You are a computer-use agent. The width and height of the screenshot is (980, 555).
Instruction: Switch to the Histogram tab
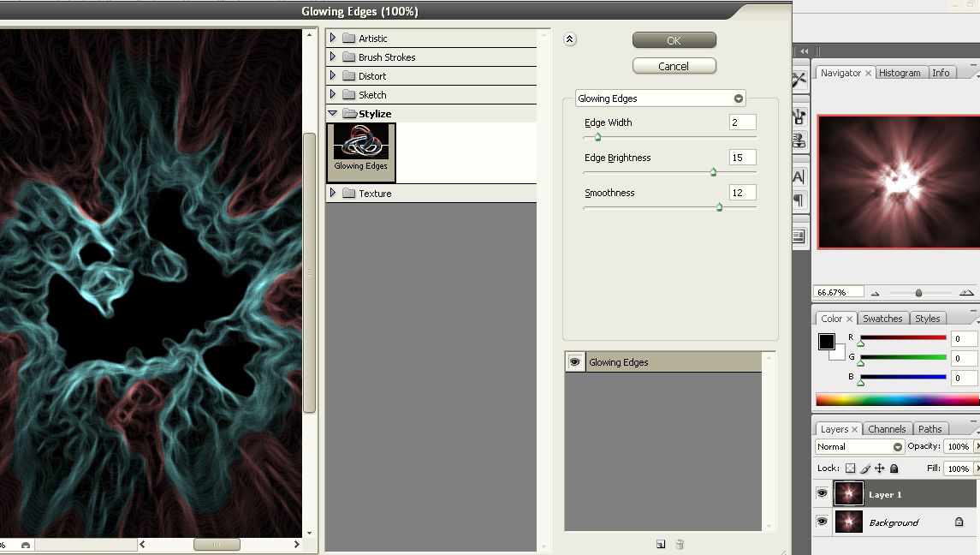900,73
